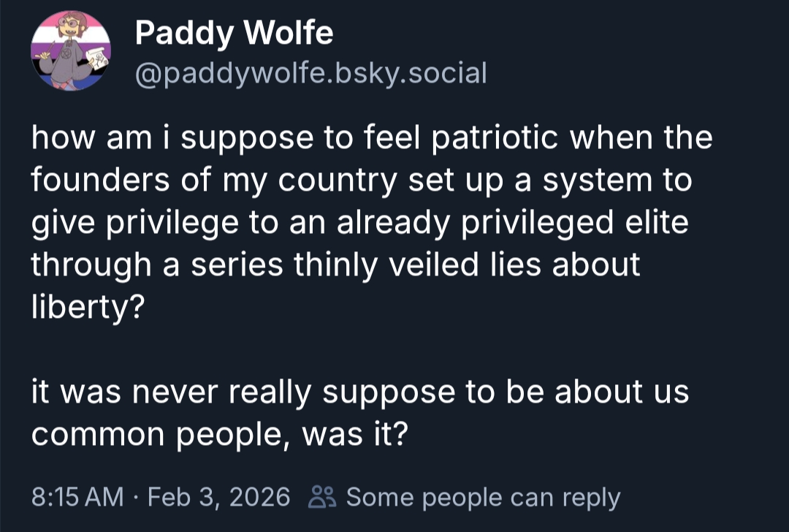Click the line "it was never really suppose"
This screenshot has width=789, height=532.
(359, 392)
